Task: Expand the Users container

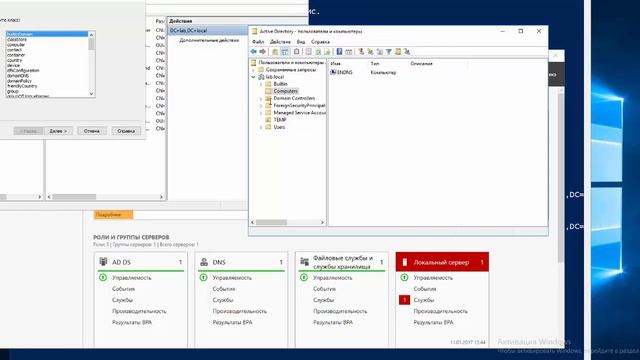Action: click(x=261, y=127)
